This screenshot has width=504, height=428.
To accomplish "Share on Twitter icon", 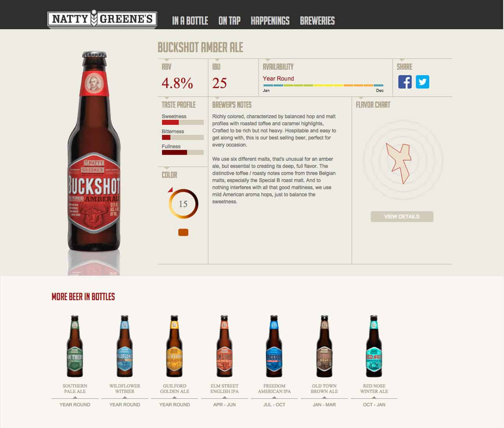I will [422, 82].
